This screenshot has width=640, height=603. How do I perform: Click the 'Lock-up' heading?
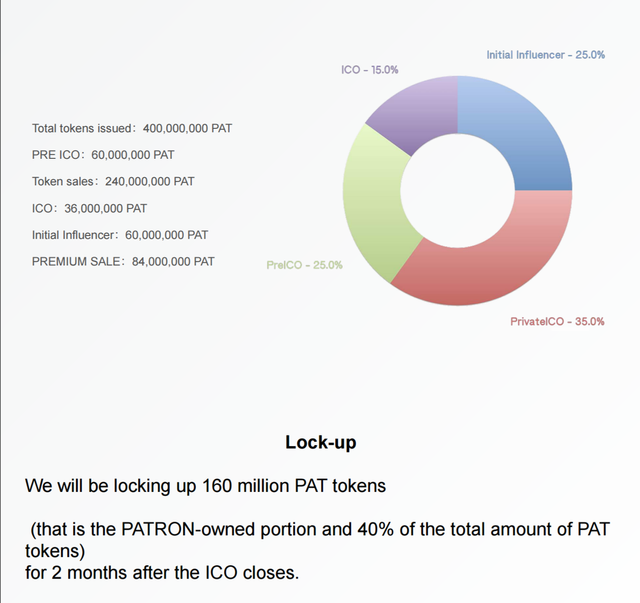(320, 443)
